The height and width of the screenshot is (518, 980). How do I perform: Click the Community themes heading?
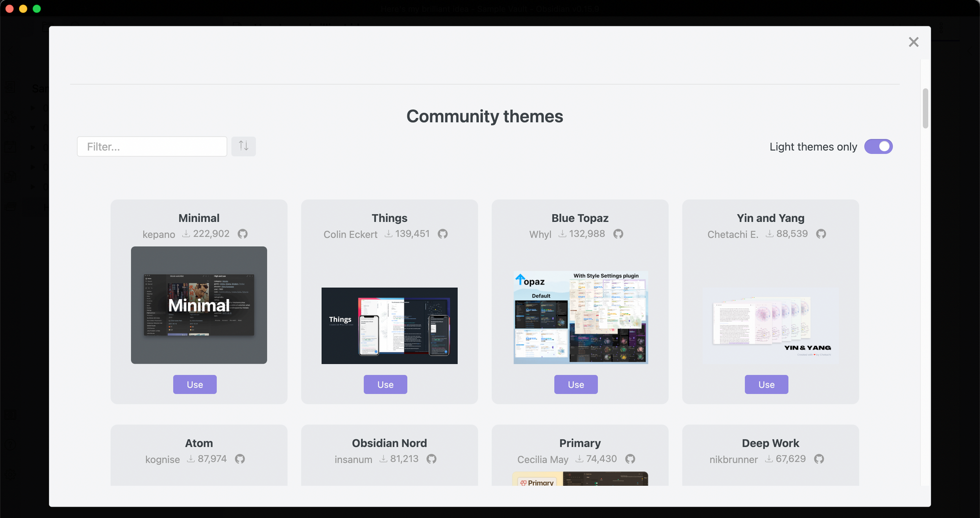click(485, 117)
